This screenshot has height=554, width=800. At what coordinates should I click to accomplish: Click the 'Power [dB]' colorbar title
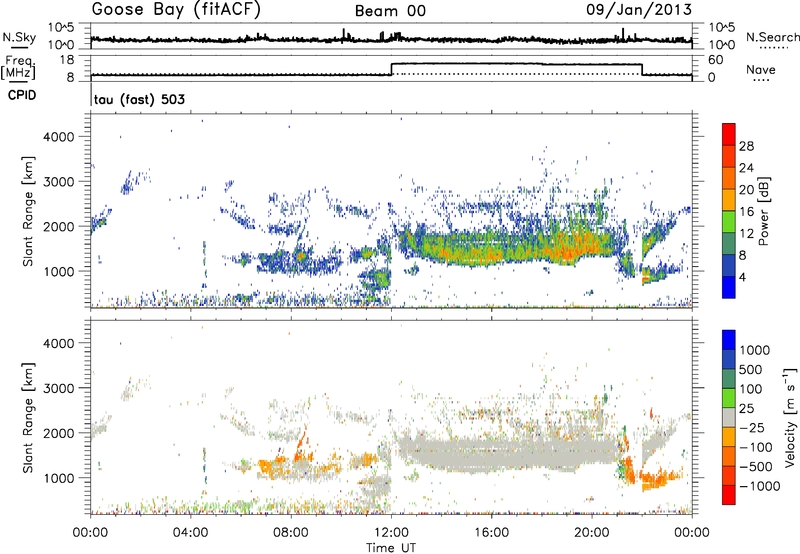click(764, 211)
